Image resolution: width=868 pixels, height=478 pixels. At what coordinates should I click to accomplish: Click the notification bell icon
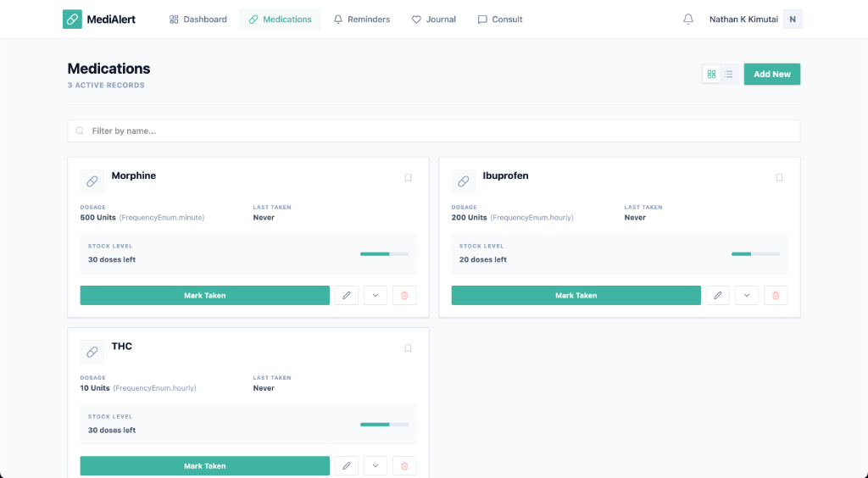(688, 19)
